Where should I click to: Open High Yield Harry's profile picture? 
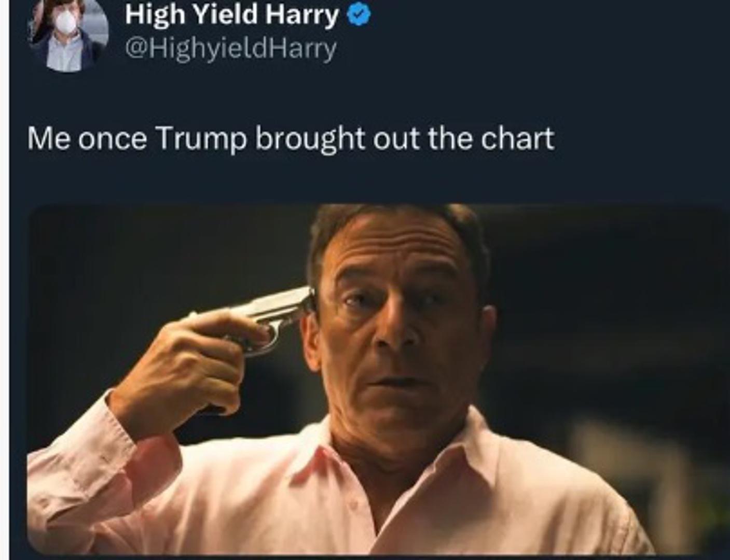(68, 33)
